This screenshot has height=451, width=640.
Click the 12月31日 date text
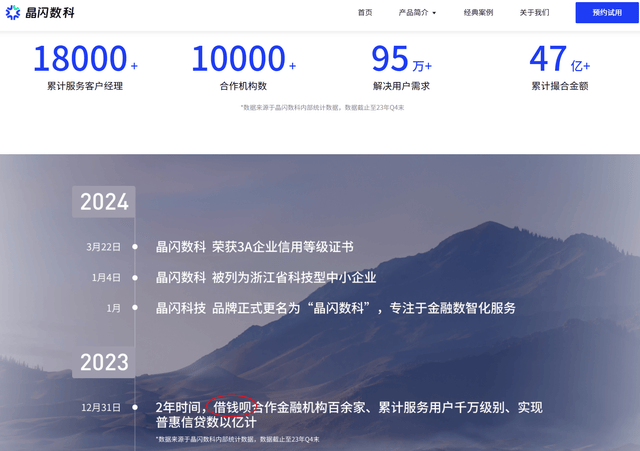click(x=101, y=407)
